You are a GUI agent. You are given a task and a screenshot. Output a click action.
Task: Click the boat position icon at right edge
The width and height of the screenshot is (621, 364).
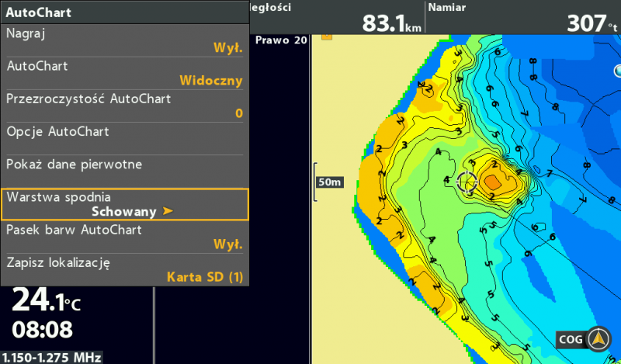pos(618,71)
